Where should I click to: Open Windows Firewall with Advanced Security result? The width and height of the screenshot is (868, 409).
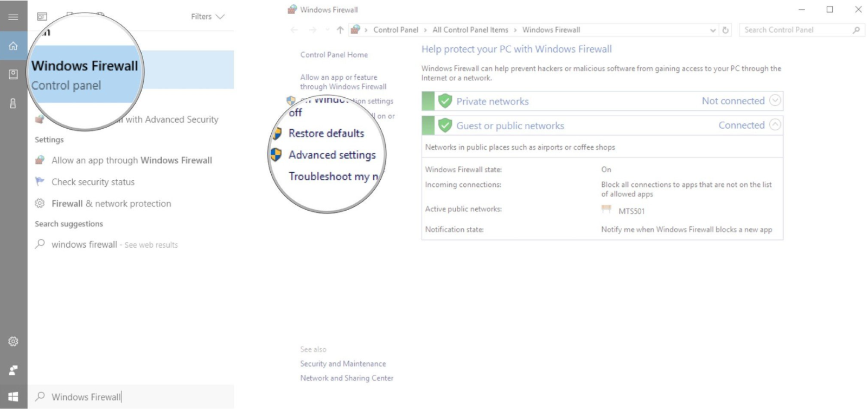point(131,119)
